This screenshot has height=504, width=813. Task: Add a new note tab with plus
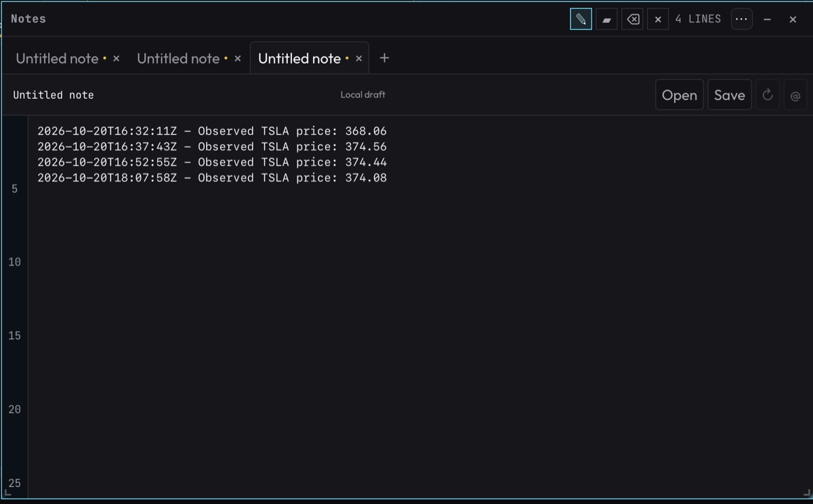[384, 58]
